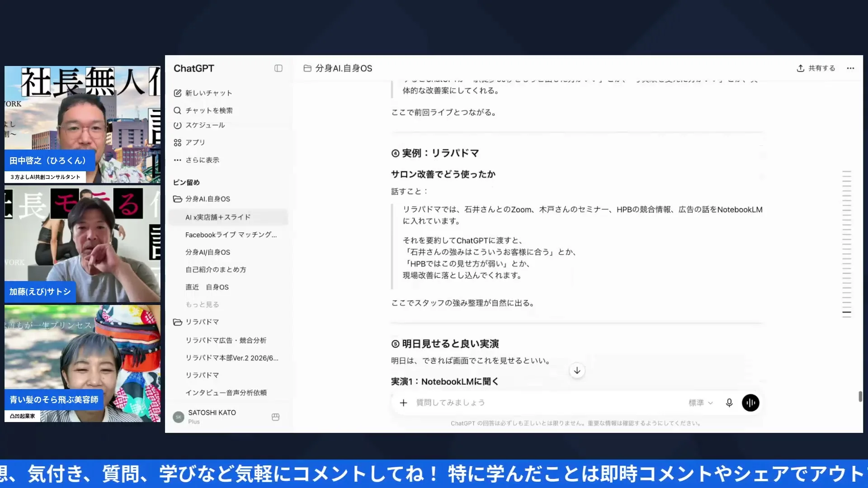Start voice mode with black waveform button
The image size is (868, 488).
pyautogui.click(x=750, y=403)
